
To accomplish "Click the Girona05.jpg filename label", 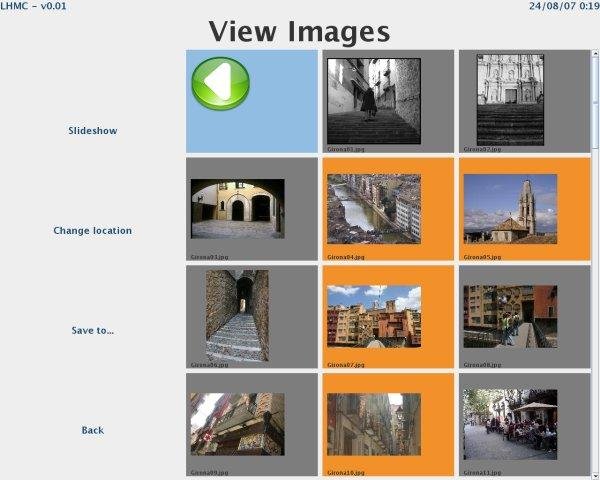I will 482,257.
